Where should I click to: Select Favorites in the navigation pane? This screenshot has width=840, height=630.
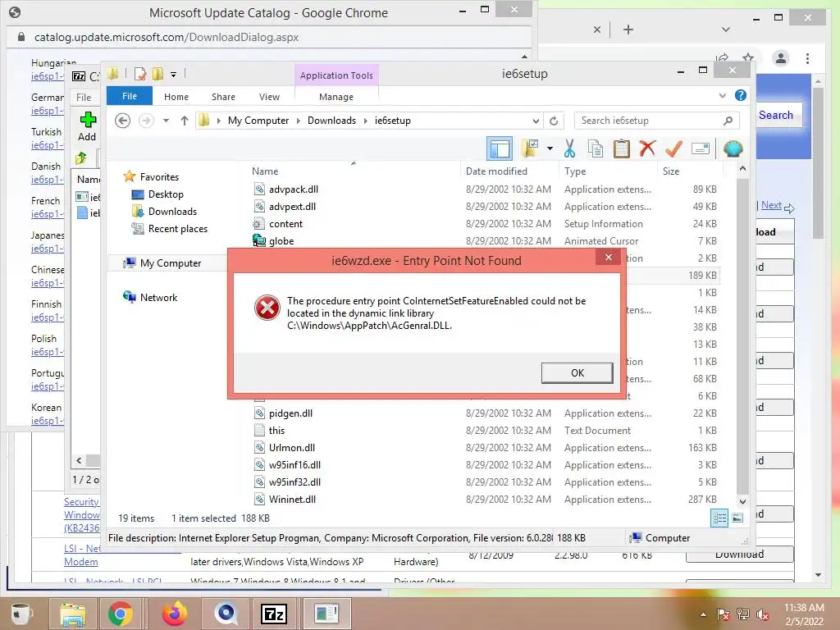click(159, 177)
